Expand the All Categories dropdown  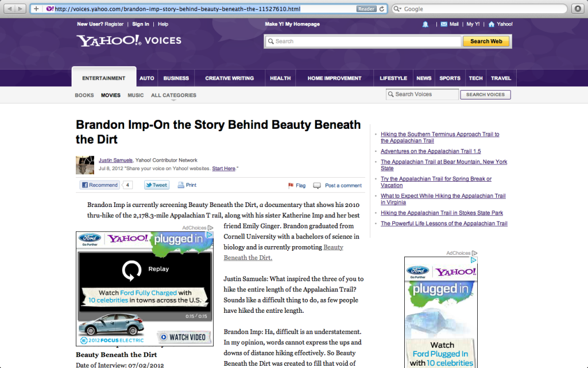pos(173,95)
